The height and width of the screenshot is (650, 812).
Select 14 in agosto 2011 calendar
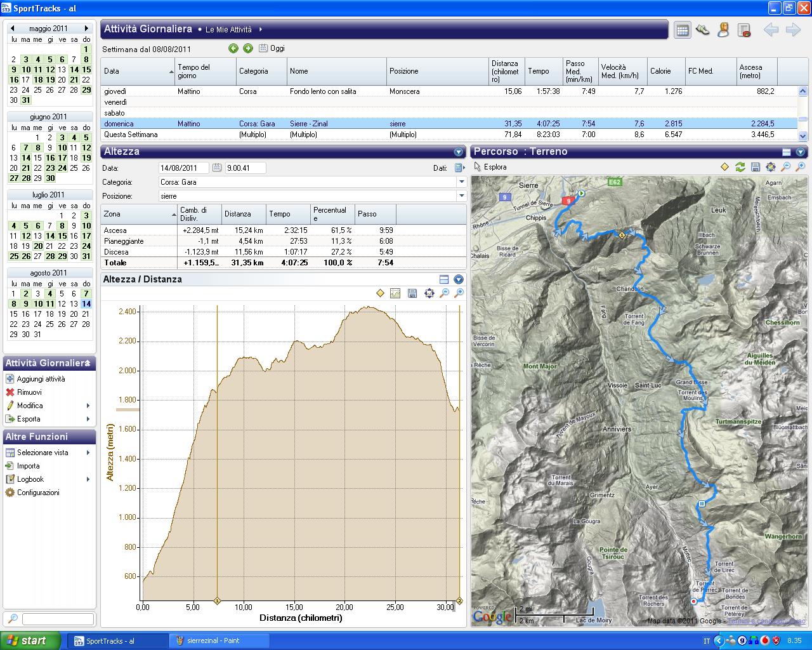pos(86,304)
